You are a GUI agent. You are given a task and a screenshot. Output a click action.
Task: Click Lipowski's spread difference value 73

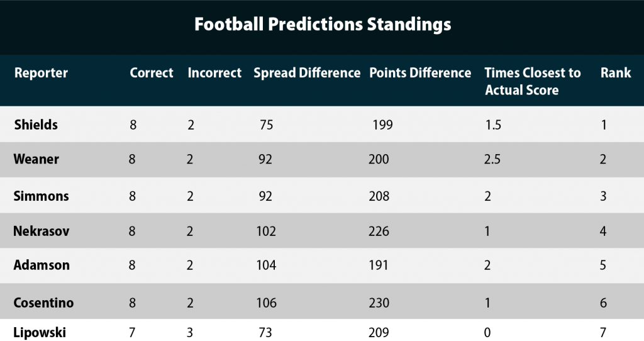[x=265, y=332]
